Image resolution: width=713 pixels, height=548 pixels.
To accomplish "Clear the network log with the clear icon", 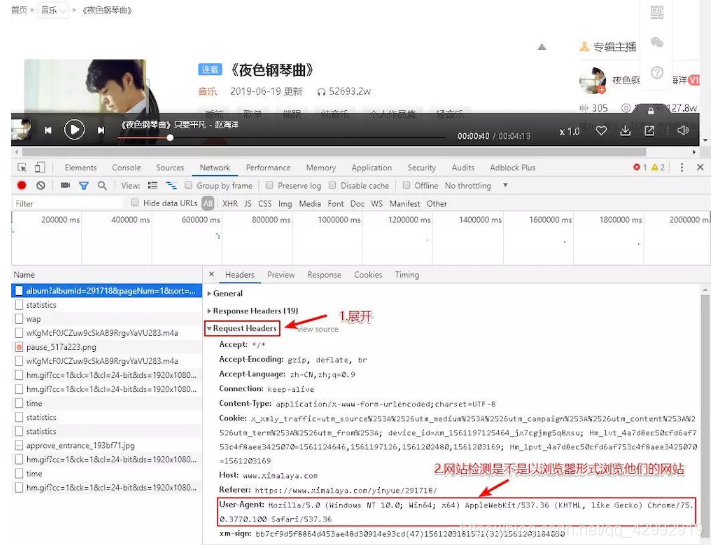I will [x=41, y=186].
